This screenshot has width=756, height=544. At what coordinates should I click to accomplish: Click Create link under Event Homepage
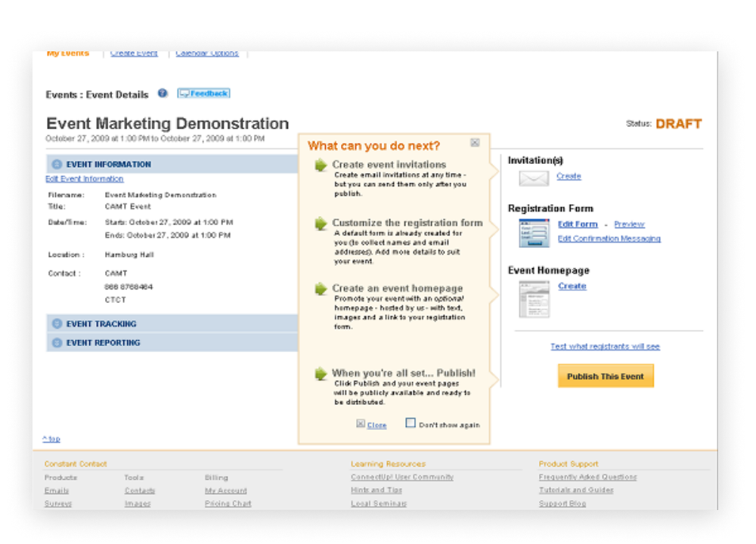[x=572, y=286]
